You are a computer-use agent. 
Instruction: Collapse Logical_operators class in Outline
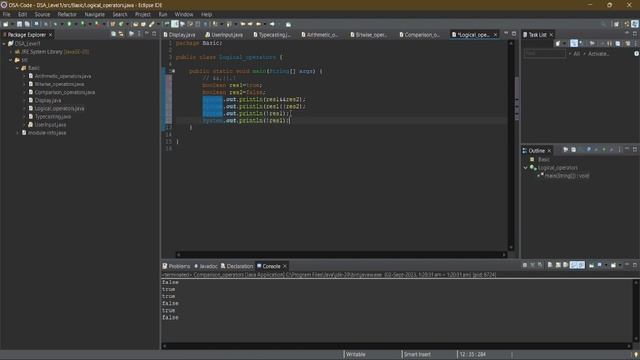tap(526, 168)
